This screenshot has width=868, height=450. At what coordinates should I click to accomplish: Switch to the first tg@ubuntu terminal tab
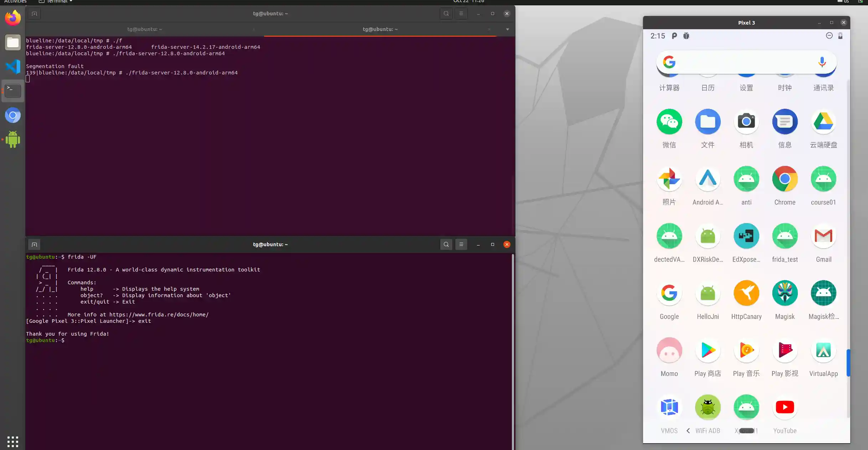(x=144, y=29)
